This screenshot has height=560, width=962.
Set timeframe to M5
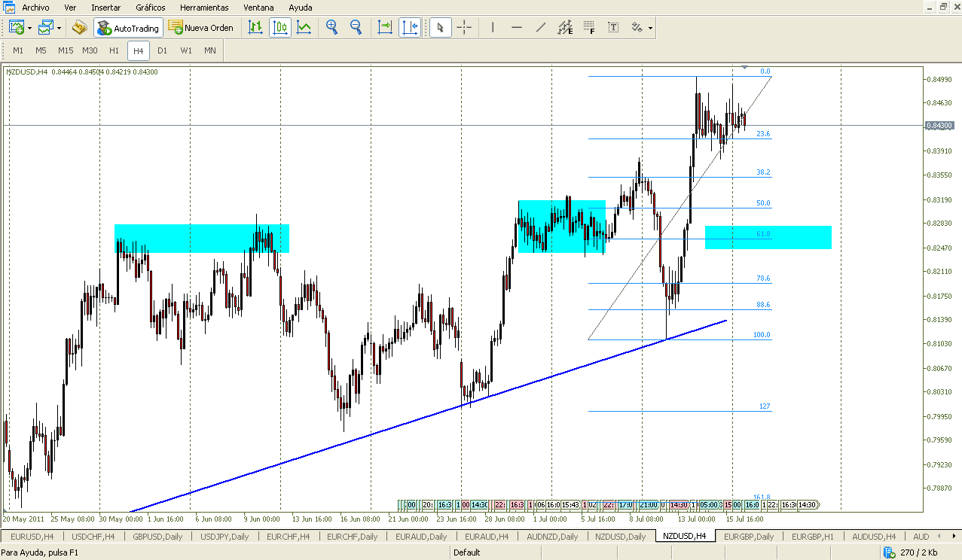coord(41,51)
